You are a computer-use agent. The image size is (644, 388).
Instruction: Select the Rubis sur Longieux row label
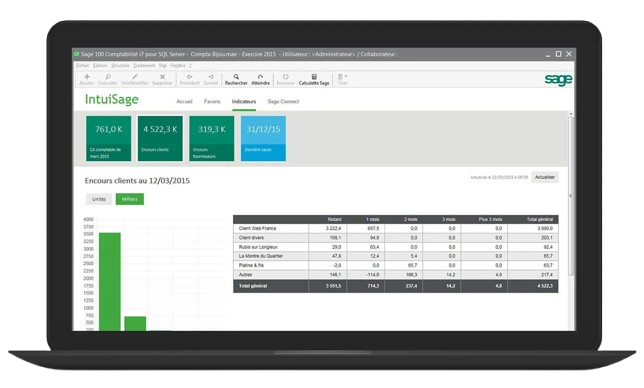258,247
